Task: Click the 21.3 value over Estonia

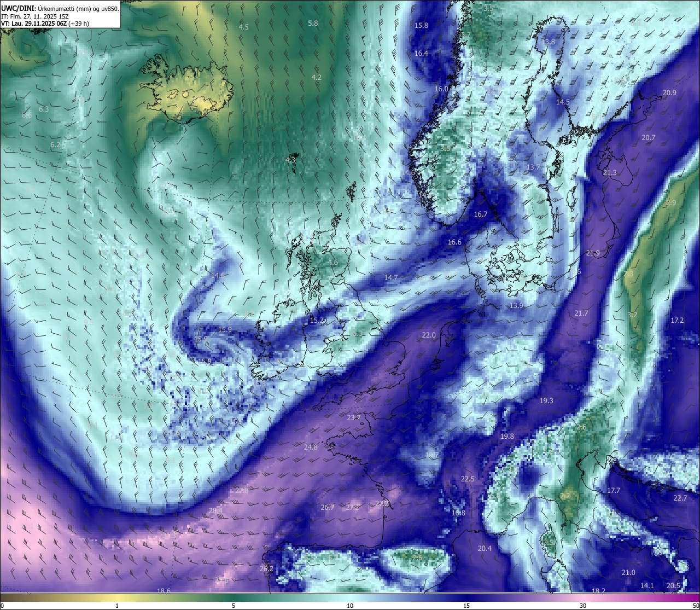Action: click(610, 172)
